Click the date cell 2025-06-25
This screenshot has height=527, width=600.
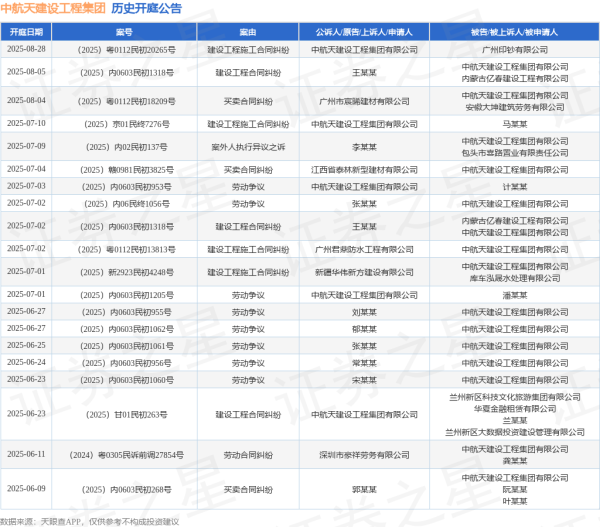click(x=26, y=345)
